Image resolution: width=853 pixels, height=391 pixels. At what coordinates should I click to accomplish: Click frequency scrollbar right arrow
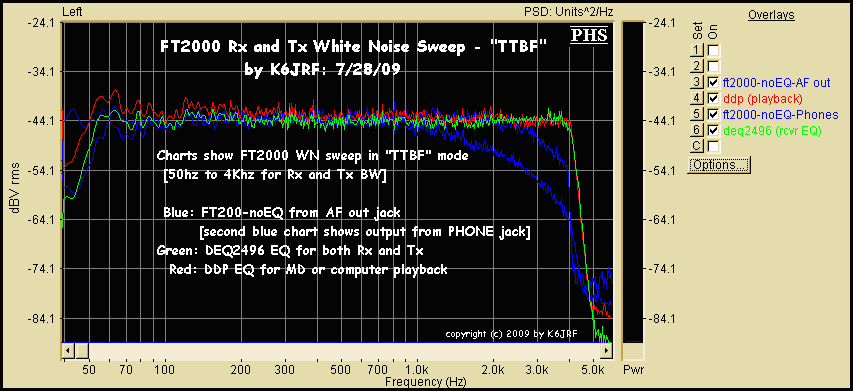tap(606, 351)
